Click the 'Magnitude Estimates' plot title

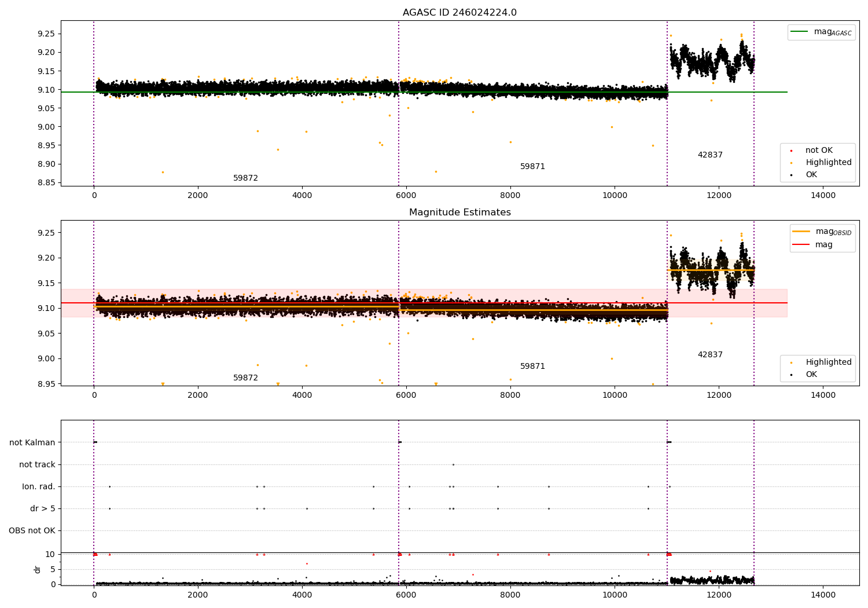click(x=459, y=213)
